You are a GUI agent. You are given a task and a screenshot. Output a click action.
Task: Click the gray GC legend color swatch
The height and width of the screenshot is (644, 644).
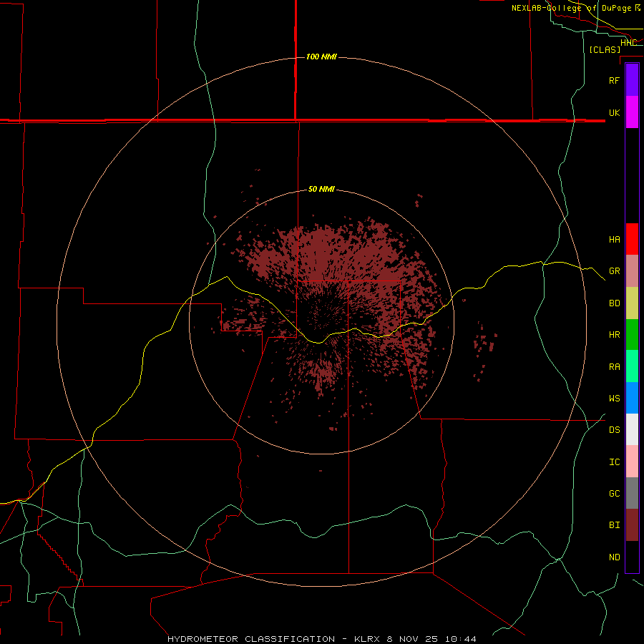pos(632,493)
